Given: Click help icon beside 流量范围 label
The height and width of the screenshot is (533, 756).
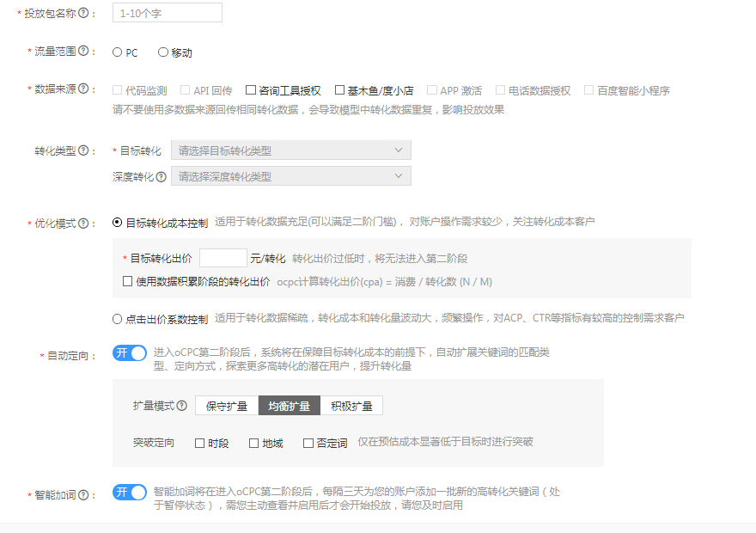Looking at the screenshot, I should pos(83,52).
